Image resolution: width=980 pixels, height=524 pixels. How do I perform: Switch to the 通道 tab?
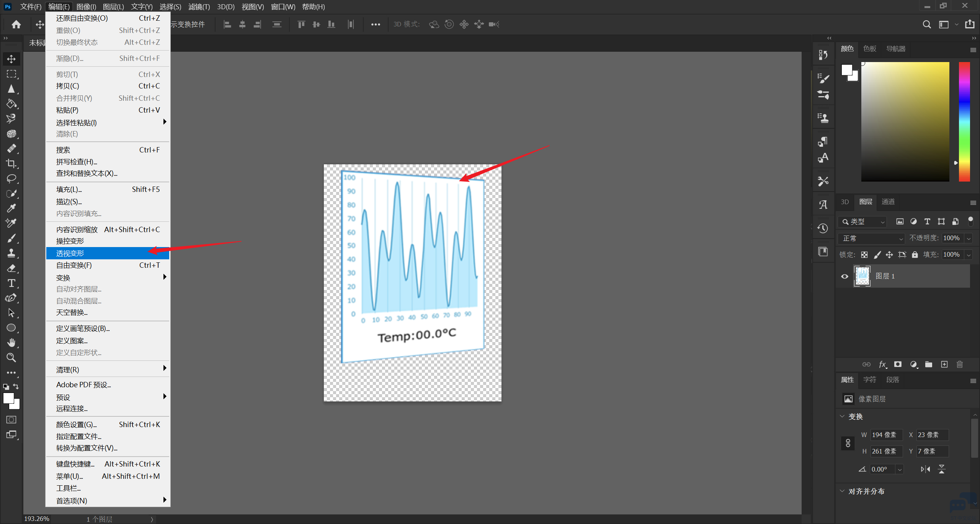[x=888, y=202]
